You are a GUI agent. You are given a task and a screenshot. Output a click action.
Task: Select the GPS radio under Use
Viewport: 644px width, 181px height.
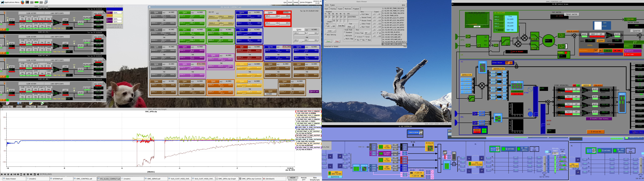point(333,27)
